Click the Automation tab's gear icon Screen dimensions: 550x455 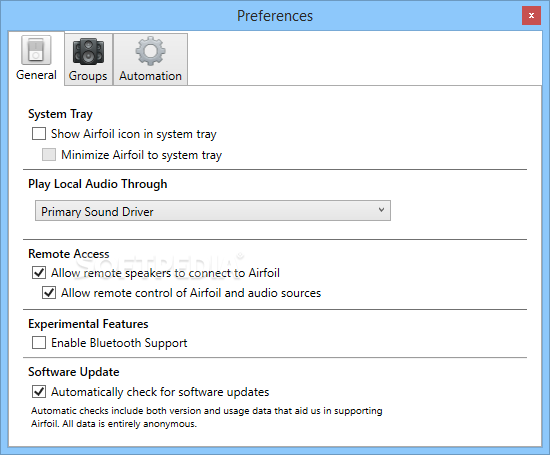point(150,51)
